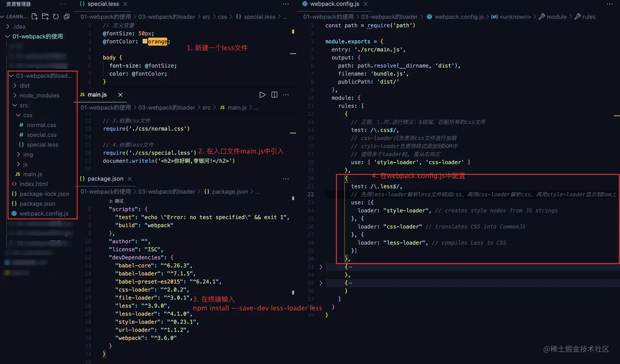Open package.json in explorer tree
The width and height of the screenshot is (620, 364).
[37, 204]
